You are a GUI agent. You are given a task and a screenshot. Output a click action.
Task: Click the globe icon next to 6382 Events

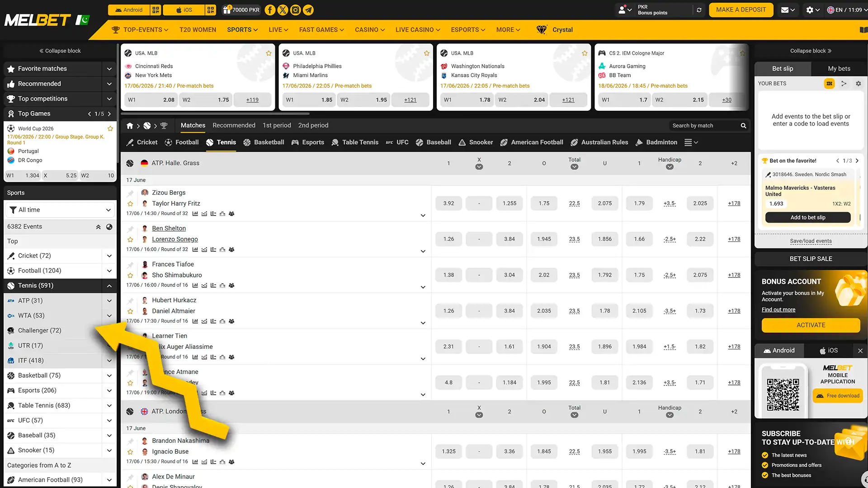coord(109,227)
